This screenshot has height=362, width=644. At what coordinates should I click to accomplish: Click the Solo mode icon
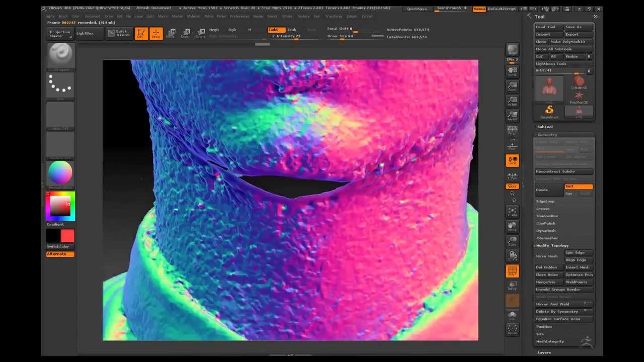pyautogui.click(x=512, y=316)
